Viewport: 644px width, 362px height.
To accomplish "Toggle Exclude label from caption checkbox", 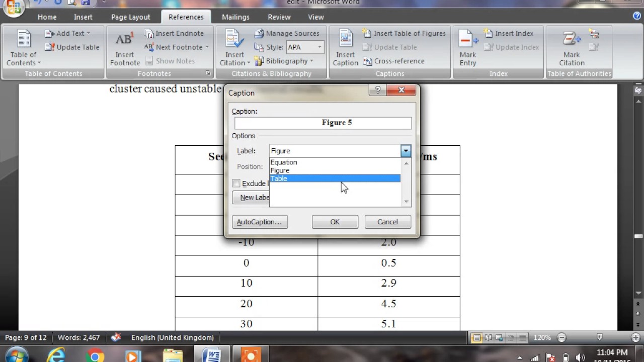I will [236, 184].
